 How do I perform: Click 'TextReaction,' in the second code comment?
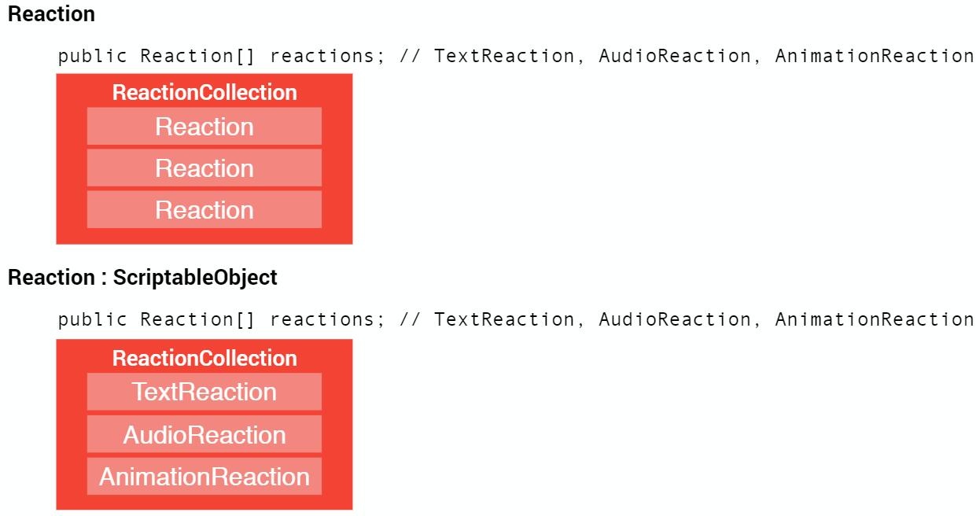pos(509,319)
